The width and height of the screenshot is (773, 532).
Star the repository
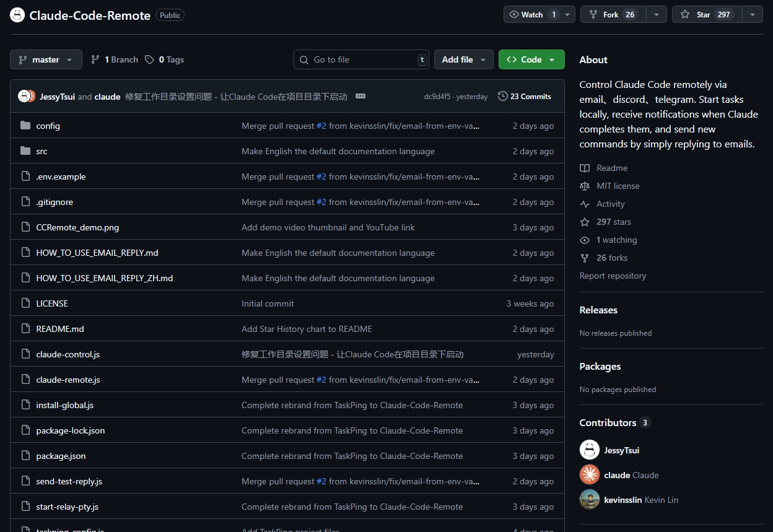pos(707,14)
